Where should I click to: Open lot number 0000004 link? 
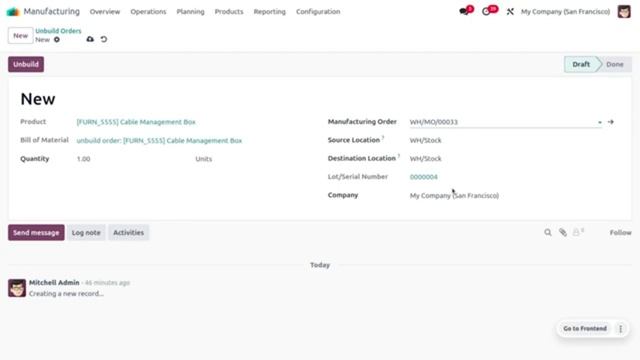(x=423, y=177)
